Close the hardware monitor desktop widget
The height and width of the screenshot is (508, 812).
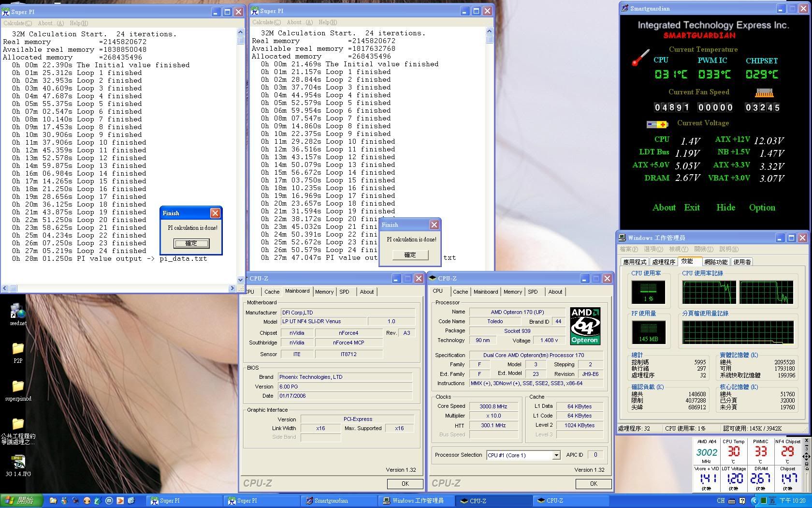[x=807, y=440]
